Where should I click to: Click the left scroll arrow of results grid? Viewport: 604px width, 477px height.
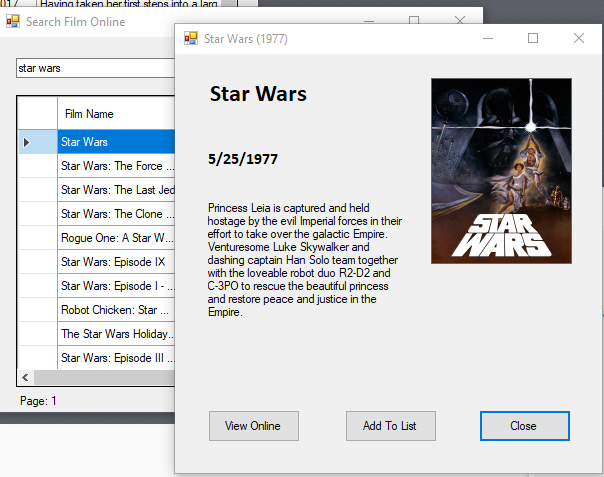click(x=25, y=377)
